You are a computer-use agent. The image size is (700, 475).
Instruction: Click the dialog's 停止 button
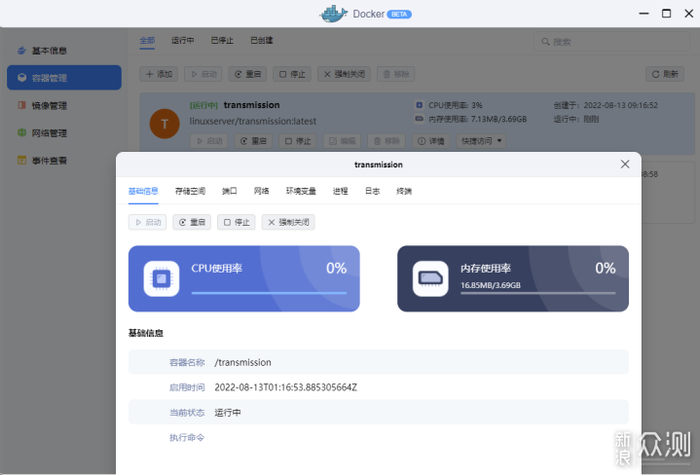coord(236,222)
